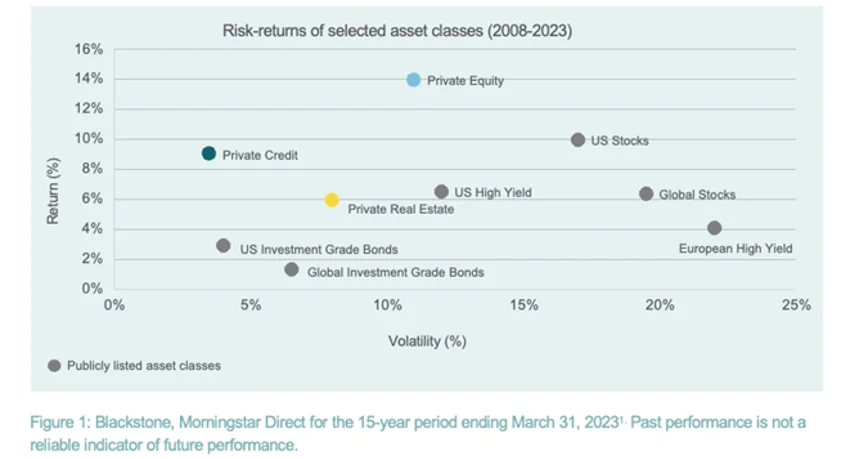The image size is (850, 459).
Task: Select the US Investment Grade Bonds dot
Action: [223, 246]
